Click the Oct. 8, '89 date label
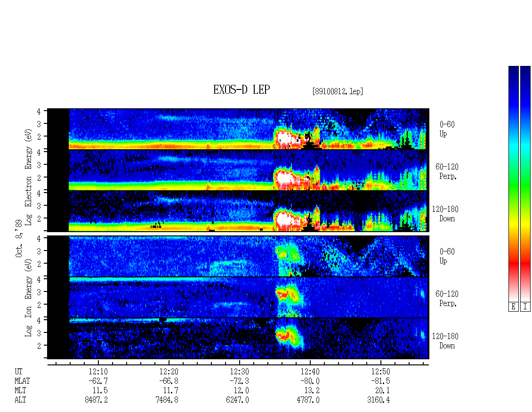Image resolution: width=532 pixels, height=412 pixels. (x=19, y=238)
